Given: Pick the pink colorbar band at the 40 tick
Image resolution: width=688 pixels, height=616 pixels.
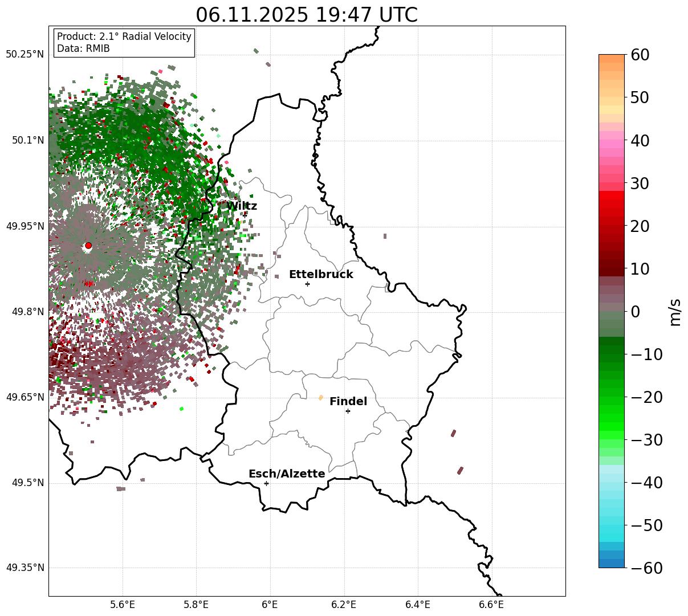Looking at the screenshot, I should (612, 144).
